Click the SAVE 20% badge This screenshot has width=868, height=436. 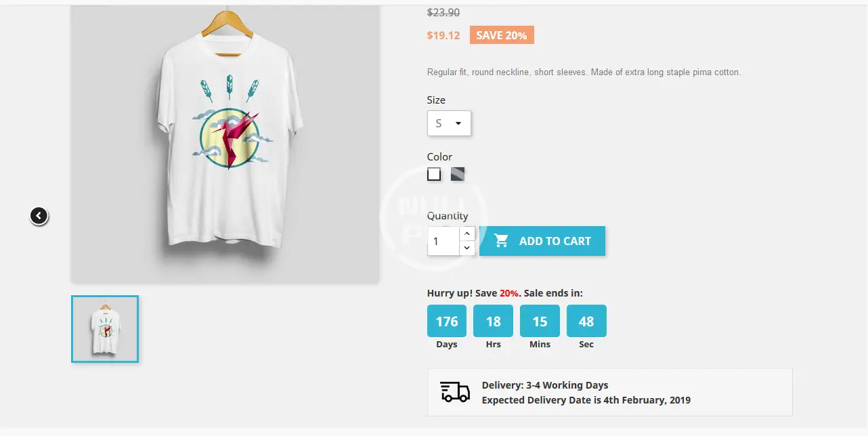pyautogui.click(x=502, y=35)
